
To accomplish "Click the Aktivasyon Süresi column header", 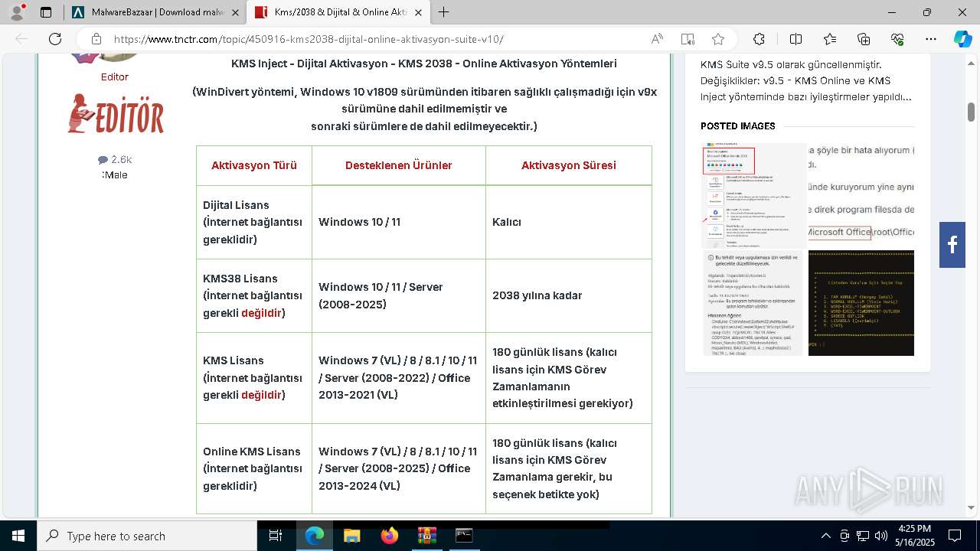I will coord(569,165).
